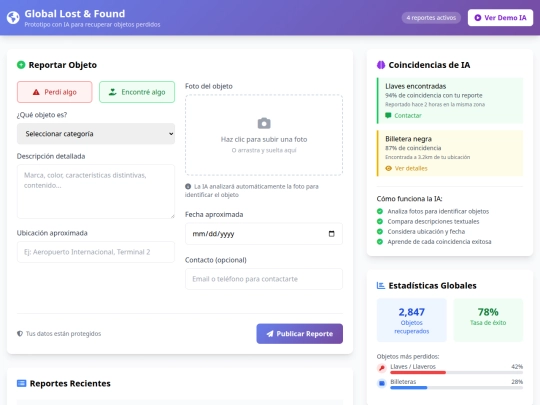
Task: Click check icon beside Considera ubicación y fecha
Action: (380, 231)
